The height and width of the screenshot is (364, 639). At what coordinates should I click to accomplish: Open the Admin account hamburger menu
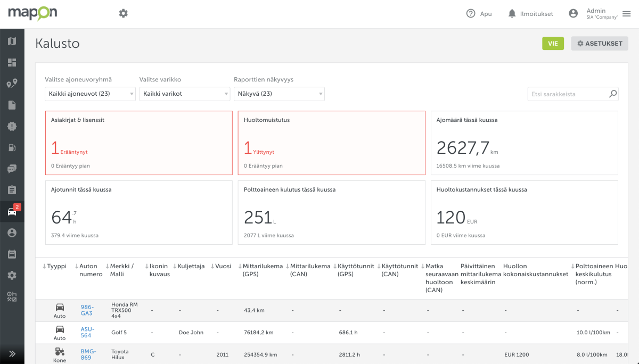point(627,14)
